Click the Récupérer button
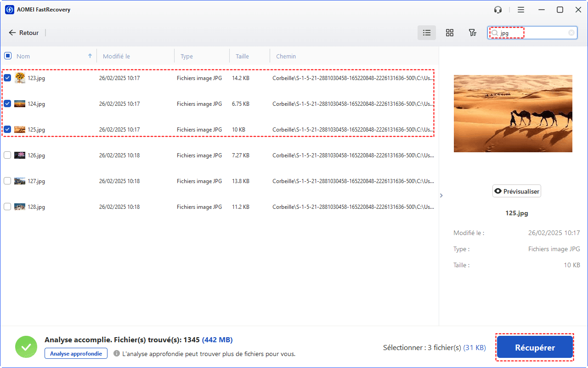 pos(535,348)
